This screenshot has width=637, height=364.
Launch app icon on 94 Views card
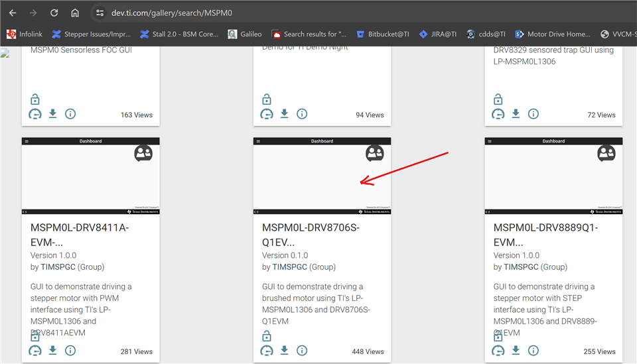(267, 114)
